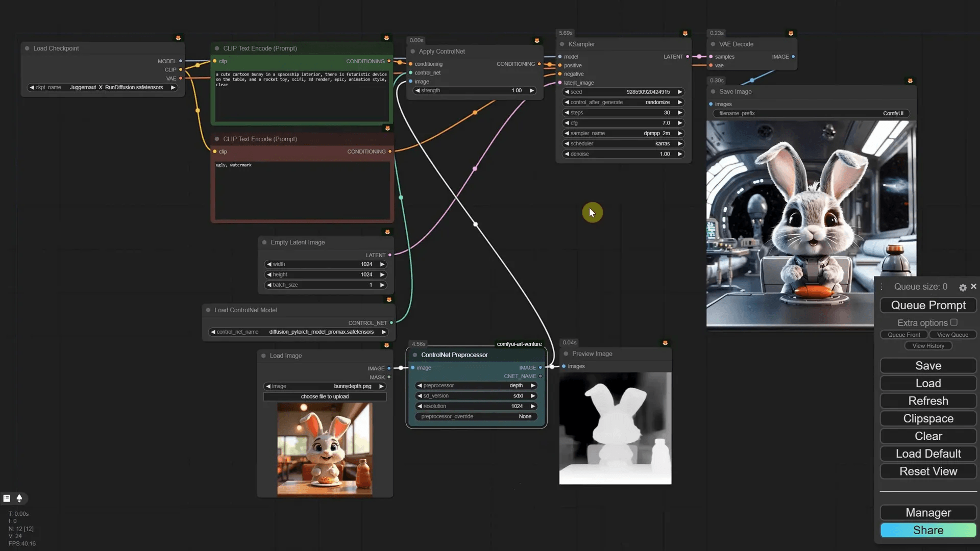
Task: Click the orange badge icon on Load Checkpoint node
Action: (x=178, y=37)
